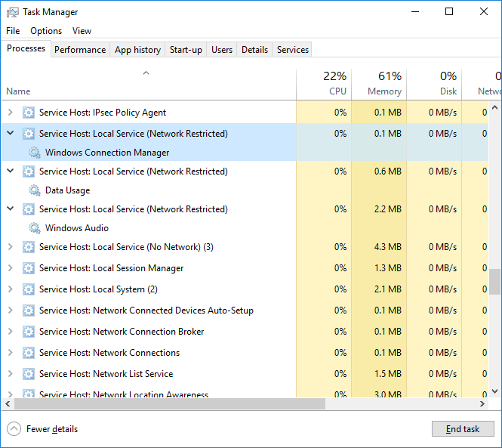
Task: Open the Services tab
Action: tap(292, 50)
